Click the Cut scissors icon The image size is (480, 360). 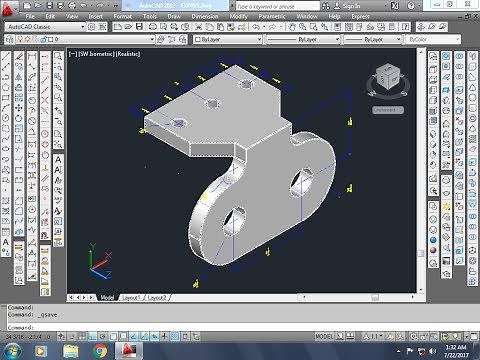click(199, 27)
